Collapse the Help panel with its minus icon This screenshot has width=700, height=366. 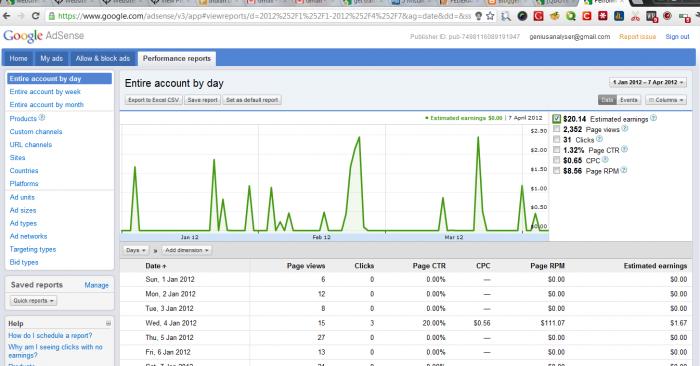pos(108,323)
